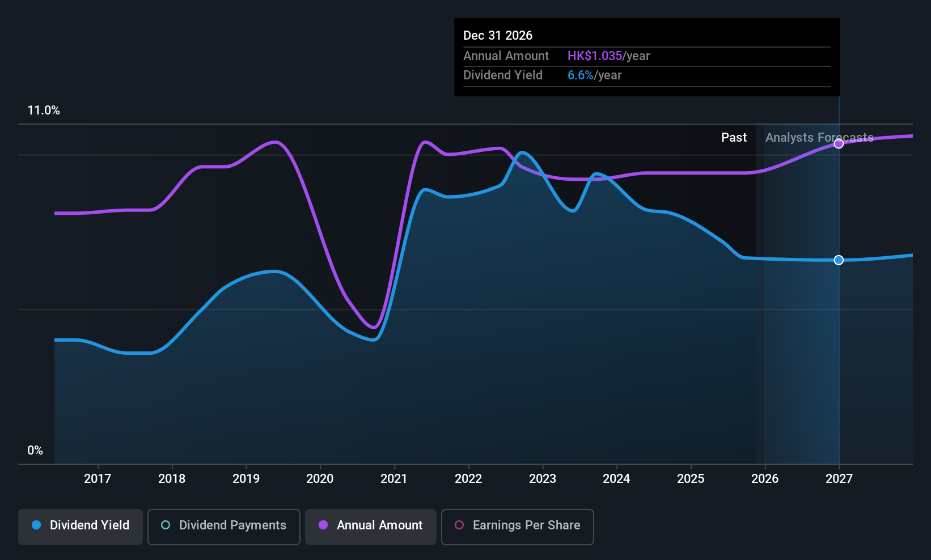Click the pink Earnings Per Share circle icon

pos(459,525)
